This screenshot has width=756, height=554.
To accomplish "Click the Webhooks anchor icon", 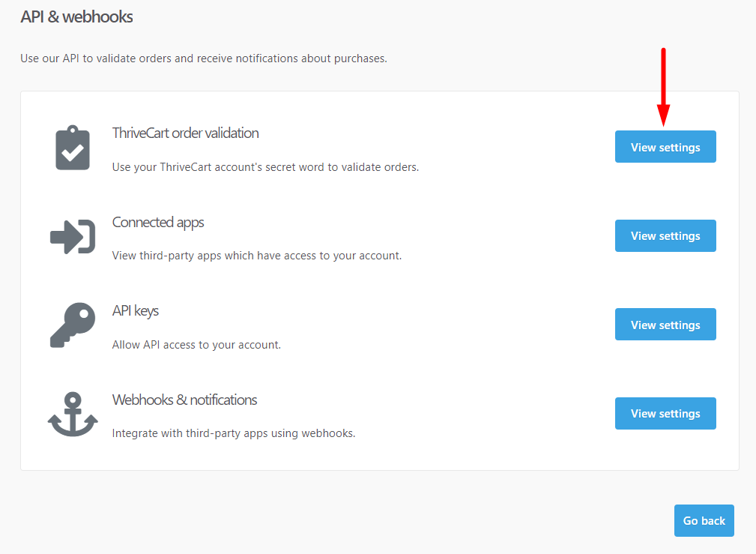I will [x=73, y=414].
